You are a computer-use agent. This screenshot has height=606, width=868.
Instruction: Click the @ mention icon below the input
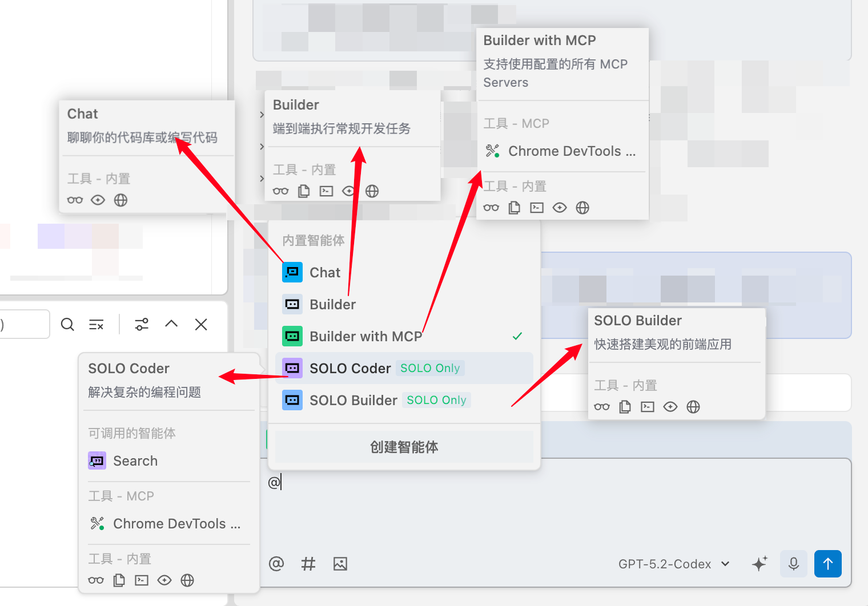(x=276, y=564)
